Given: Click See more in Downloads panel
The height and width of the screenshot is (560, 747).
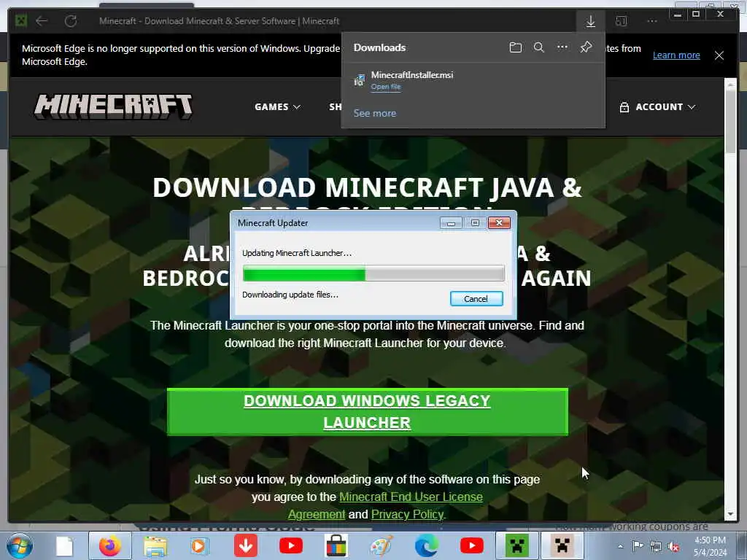Looking at the screenshot, I should [x=374, y=113].
